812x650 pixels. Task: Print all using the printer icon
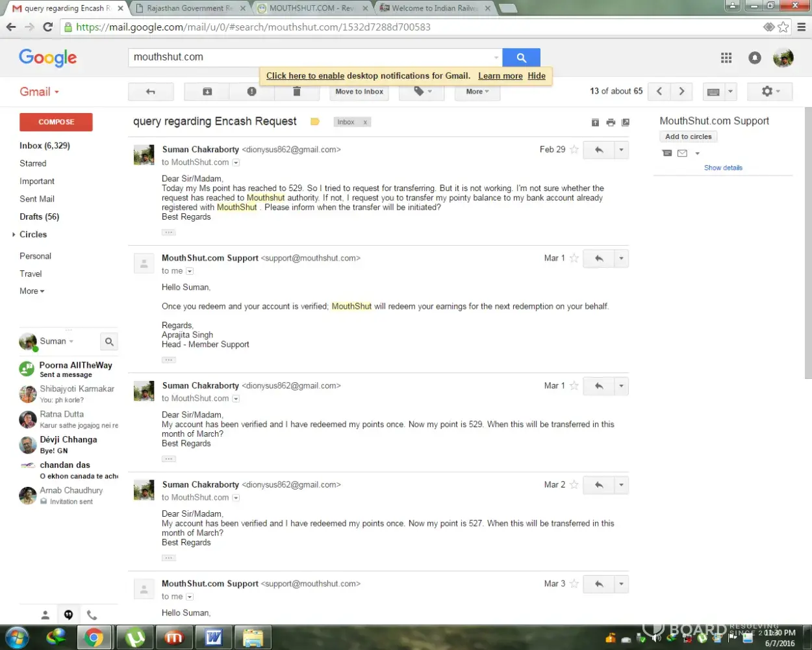click(611, 122)
